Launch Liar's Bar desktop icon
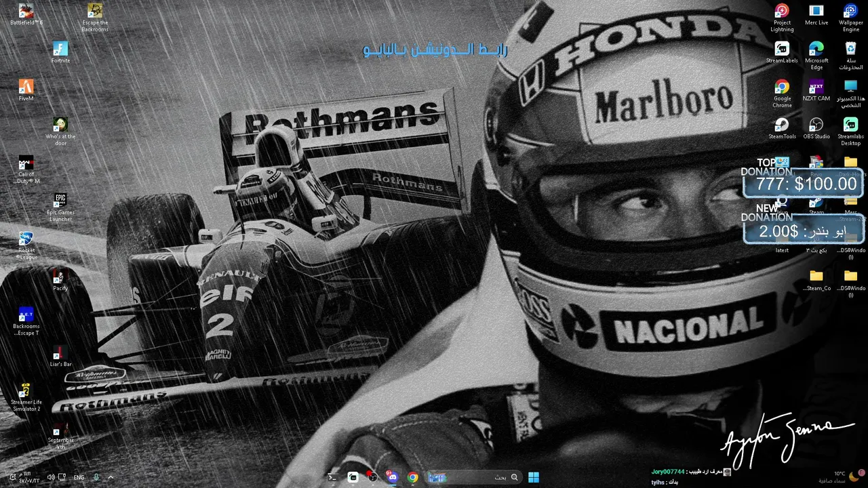This screenshot has height=488, width=868. coord(60,356)
